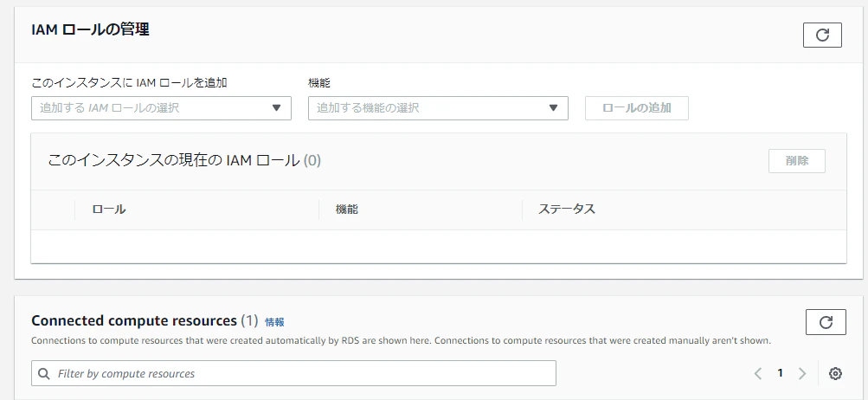This screenshot has height=400, width=868.
Task: Open the compute resources table settings gear
Action: (835, 373)
